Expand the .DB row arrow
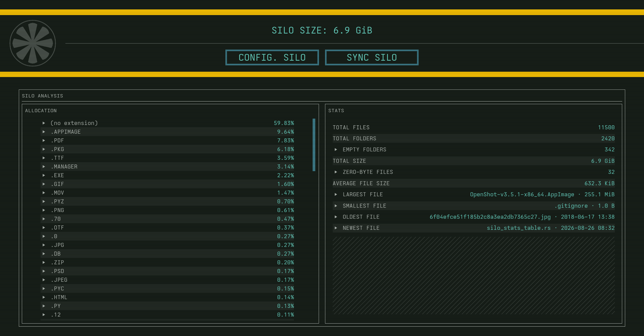This screenshot has height=336, width=644. click(x=44, y=254)
